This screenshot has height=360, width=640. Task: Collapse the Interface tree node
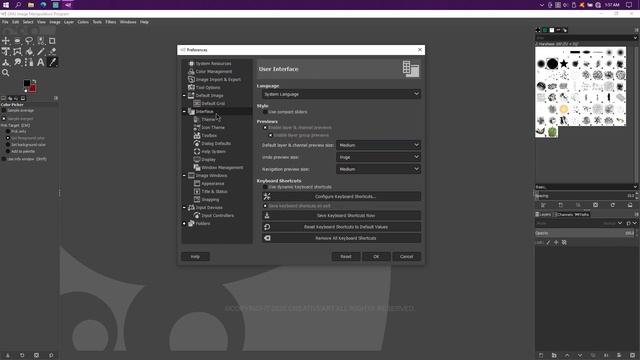tap(184, 111)
